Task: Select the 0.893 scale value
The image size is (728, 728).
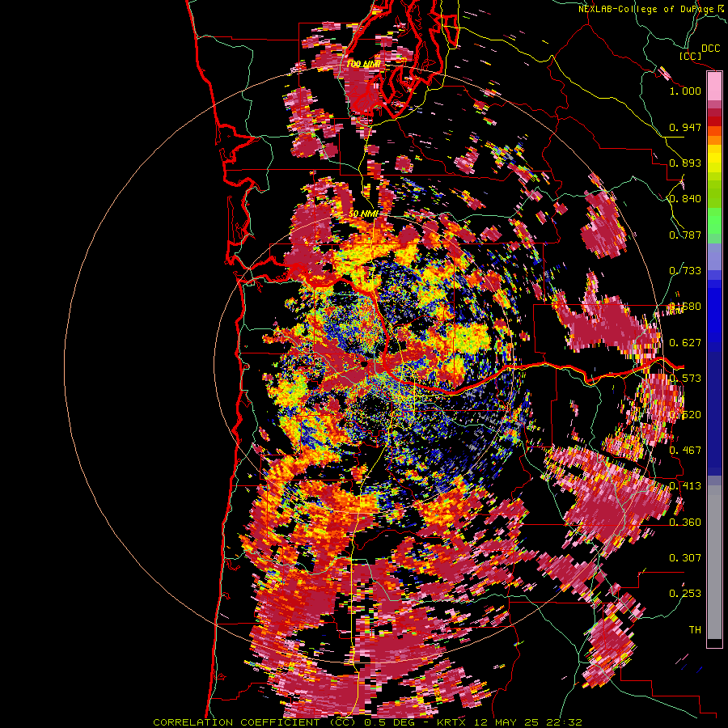Action: pos(685,163)
